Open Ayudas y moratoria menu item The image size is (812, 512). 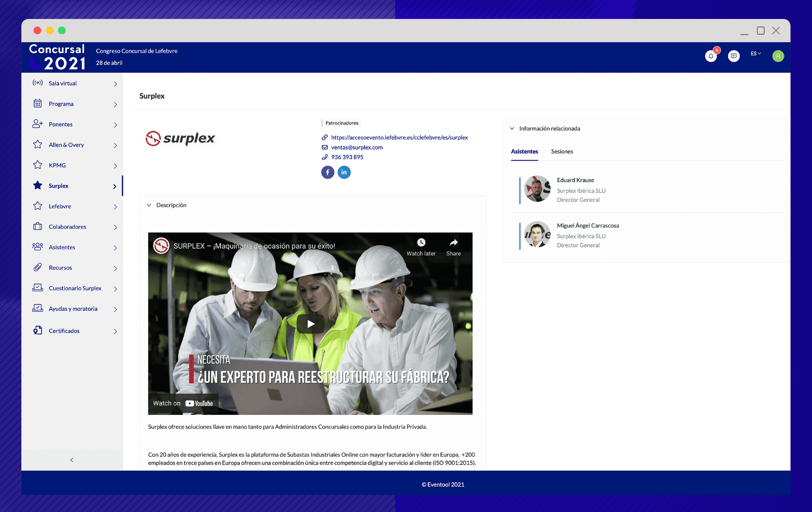72,309
